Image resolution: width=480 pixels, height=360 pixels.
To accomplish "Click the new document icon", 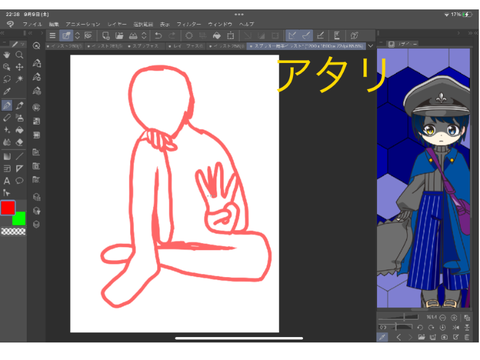I will [106, 35].
